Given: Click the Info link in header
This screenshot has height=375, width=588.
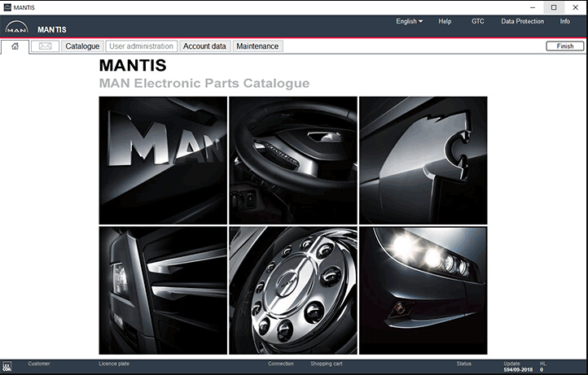Looking at the screenshot, I should pos(564,21).
